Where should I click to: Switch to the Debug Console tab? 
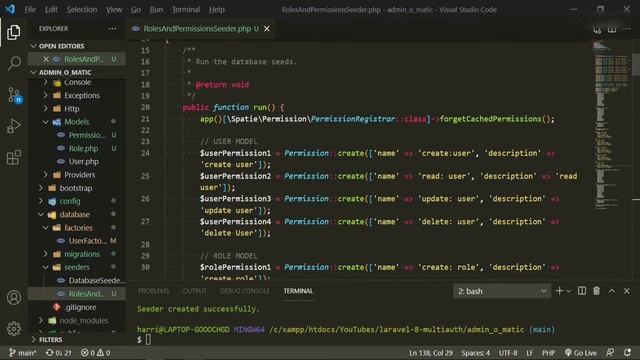[245, 291]
